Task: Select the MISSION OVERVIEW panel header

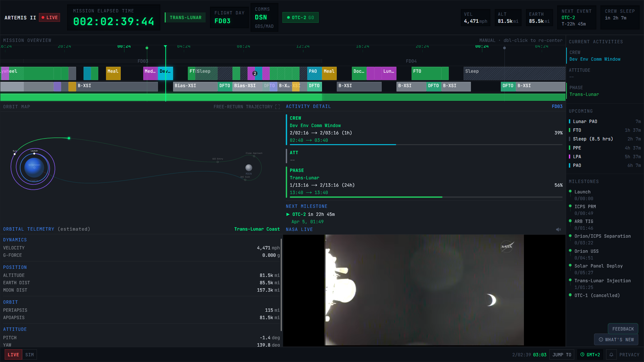Action: (x=27, y=40)
